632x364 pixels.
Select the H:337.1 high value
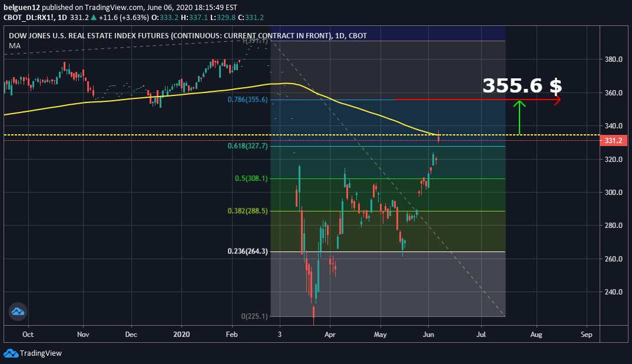(194, 17)
